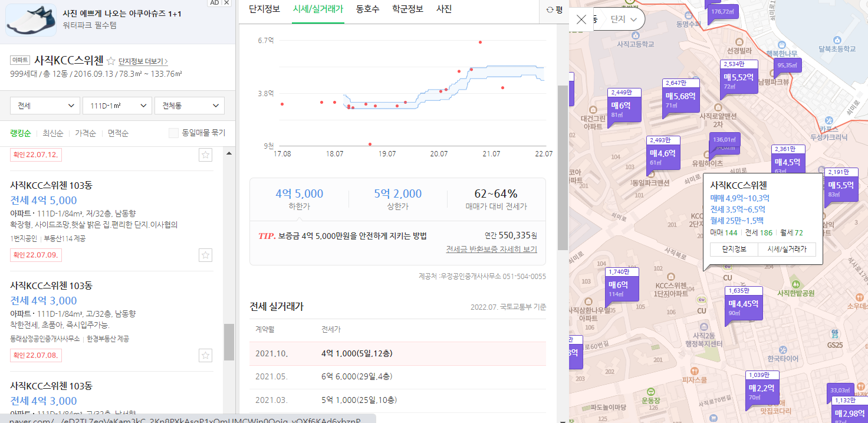Screen dimensions: 868x423
Task: Switch to the 시세/실거래가 tab
Action: [x=318, y=9]
